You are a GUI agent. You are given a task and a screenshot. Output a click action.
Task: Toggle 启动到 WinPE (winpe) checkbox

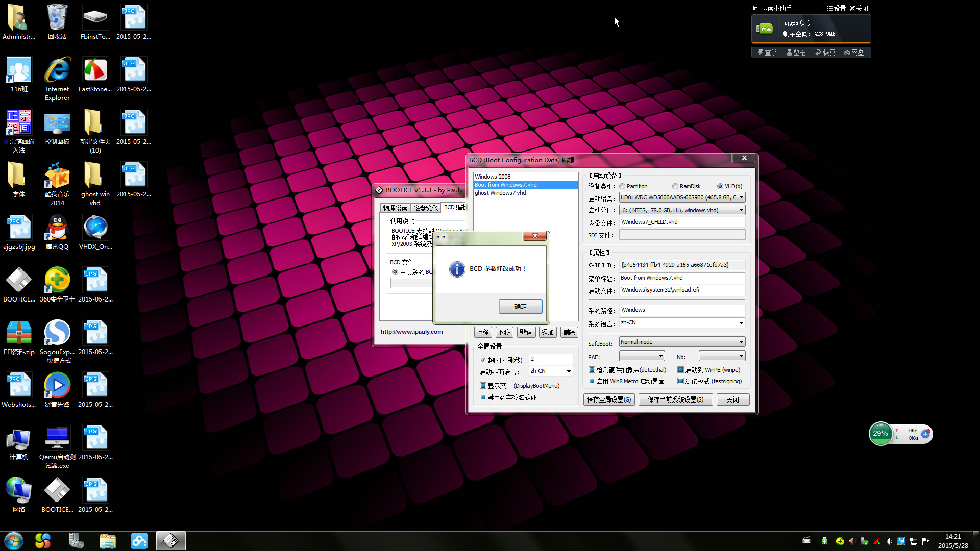point(681,370)
